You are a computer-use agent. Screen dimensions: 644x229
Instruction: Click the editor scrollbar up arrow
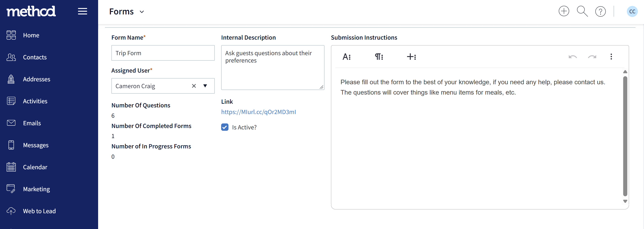tap(625, 72)
